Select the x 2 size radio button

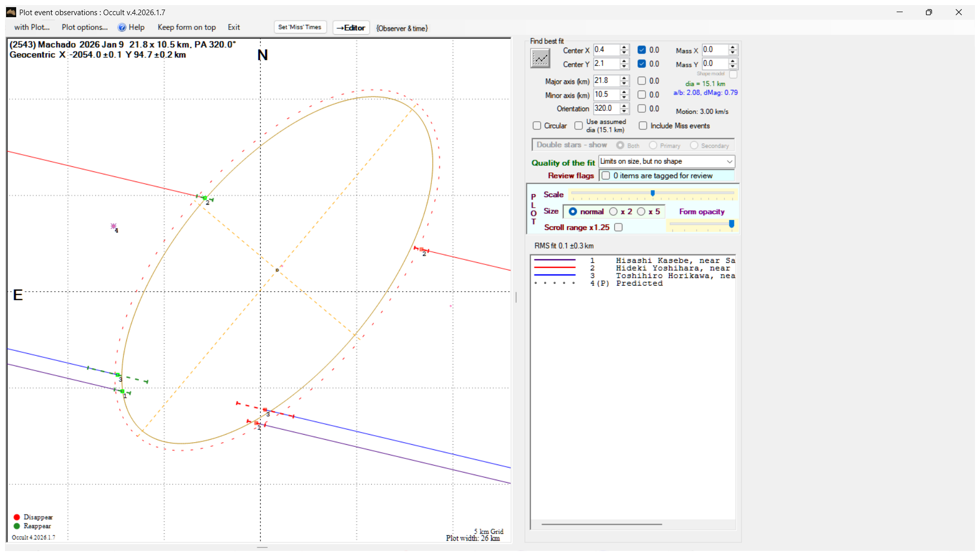tap(613, 212)
